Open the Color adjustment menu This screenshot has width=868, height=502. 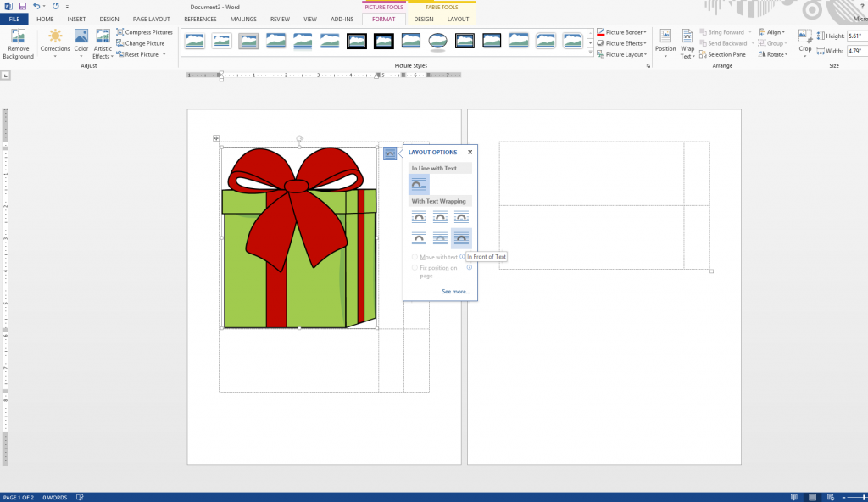pyautogui.click(x=81, y=44)
